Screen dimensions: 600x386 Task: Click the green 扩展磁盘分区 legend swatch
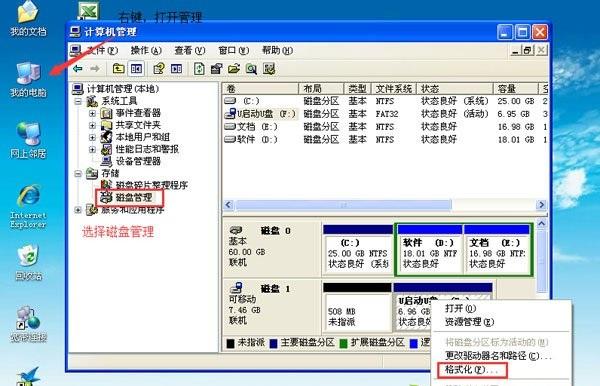pyautogui.click(x=343, y=344)
